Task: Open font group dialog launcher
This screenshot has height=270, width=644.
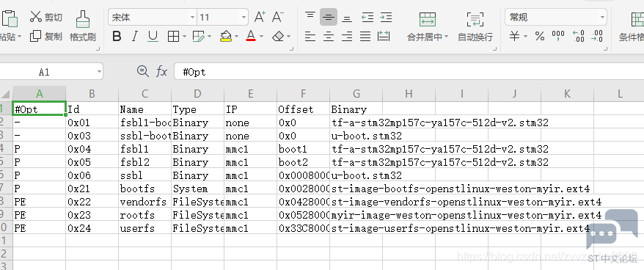Action: [x=291, y=49]
